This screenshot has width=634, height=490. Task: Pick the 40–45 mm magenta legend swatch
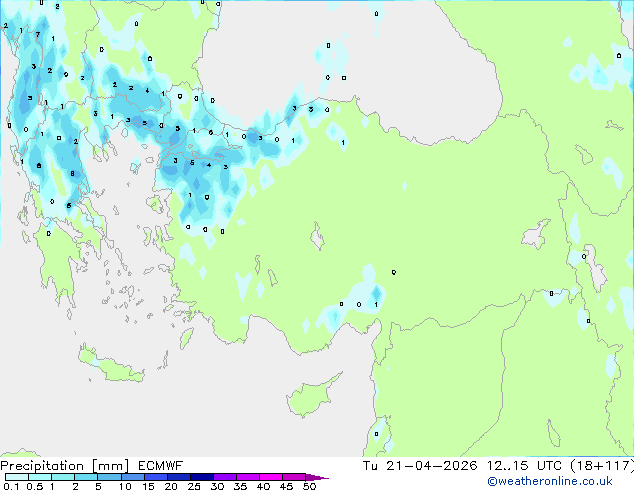[276, 478]
